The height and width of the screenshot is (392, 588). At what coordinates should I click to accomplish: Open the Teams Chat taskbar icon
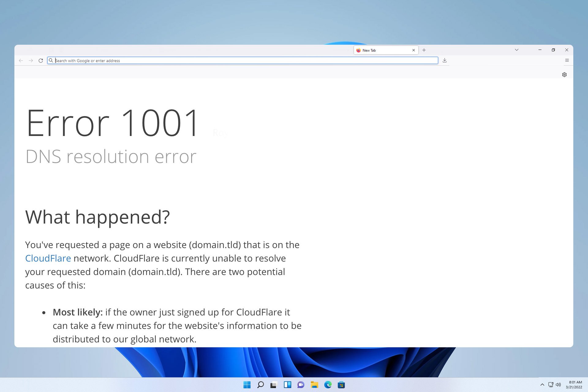(301, 385)
